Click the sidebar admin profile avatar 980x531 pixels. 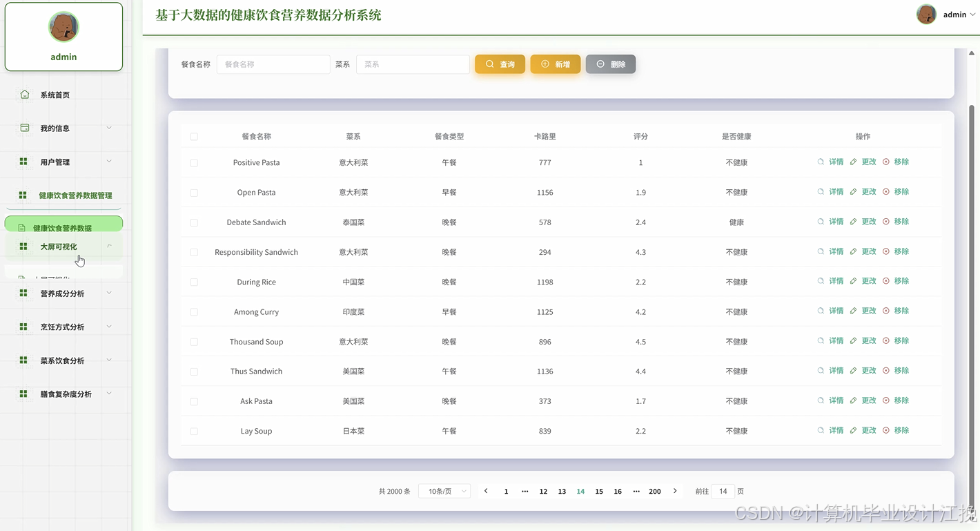point(63,27)
